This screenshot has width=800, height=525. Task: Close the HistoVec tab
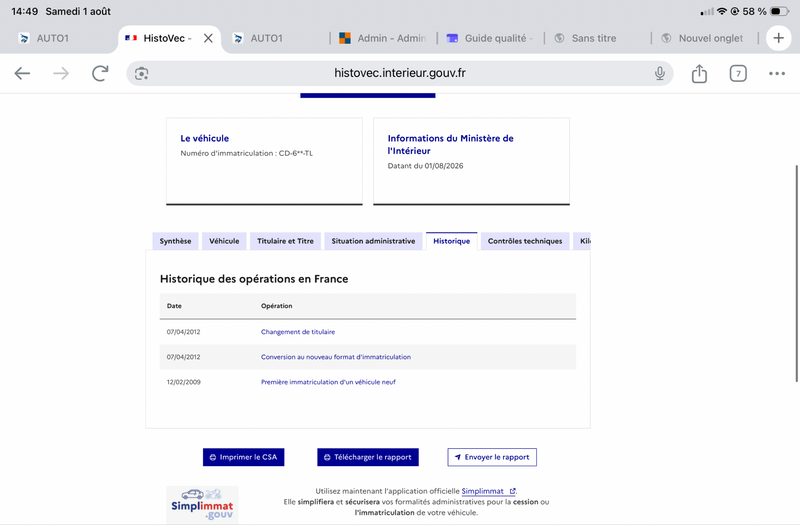coord(208,38)
